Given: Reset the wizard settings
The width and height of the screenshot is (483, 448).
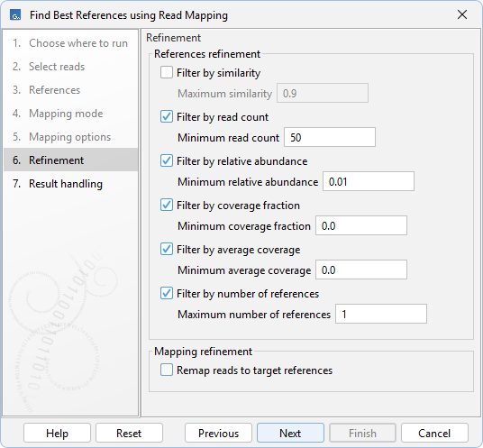Looking at the screenshot, I should 129,434.
